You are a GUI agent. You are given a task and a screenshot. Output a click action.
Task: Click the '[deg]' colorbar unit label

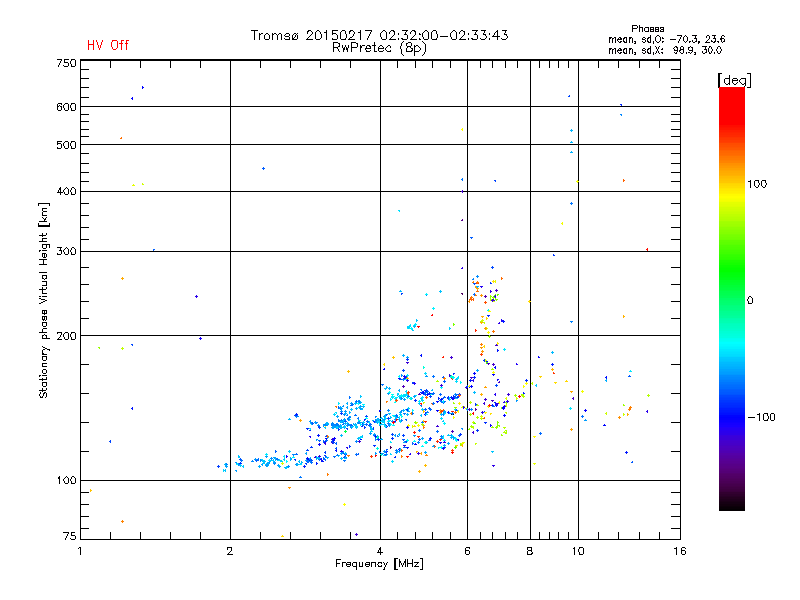734,80
